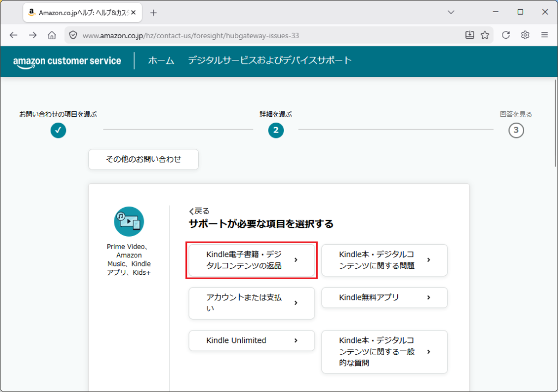This screenshot has width=558, height=392.
Task: Click chevron on Kindle無料アプリ card
Action: [x=428, y=297]
